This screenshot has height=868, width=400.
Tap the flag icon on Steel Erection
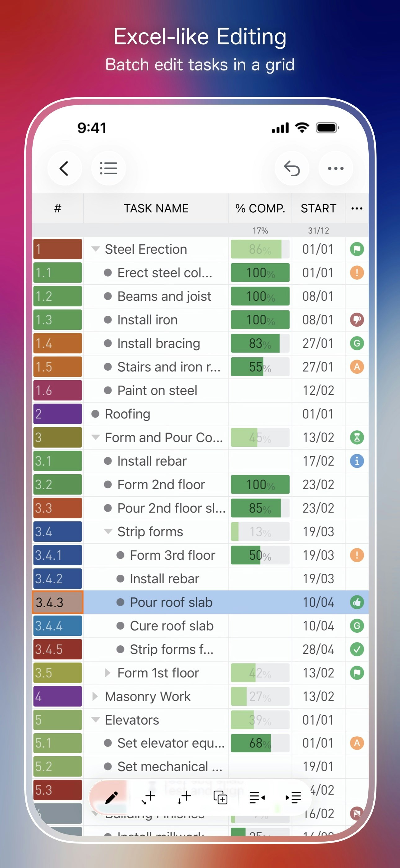pyautogui.click(x=357, y=249)
